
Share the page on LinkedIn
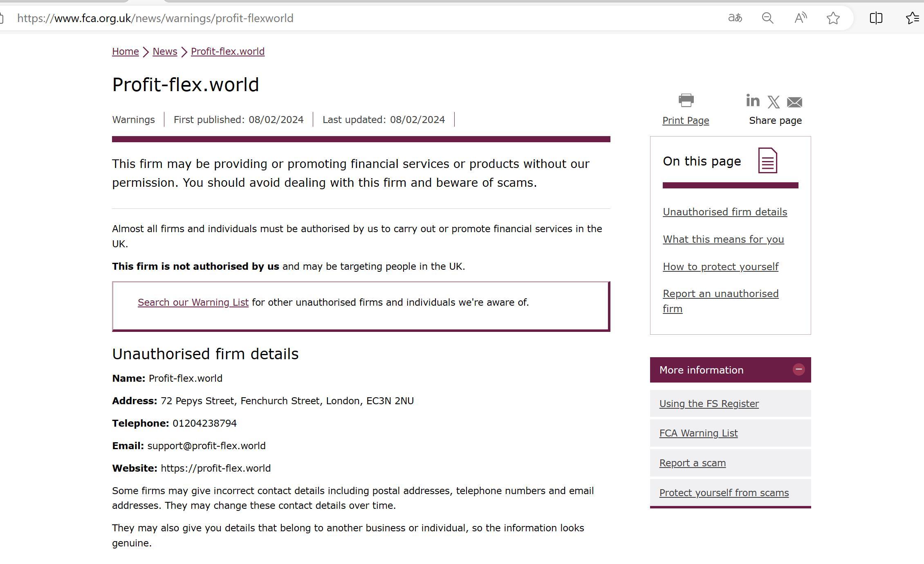[x=753, y=101]
